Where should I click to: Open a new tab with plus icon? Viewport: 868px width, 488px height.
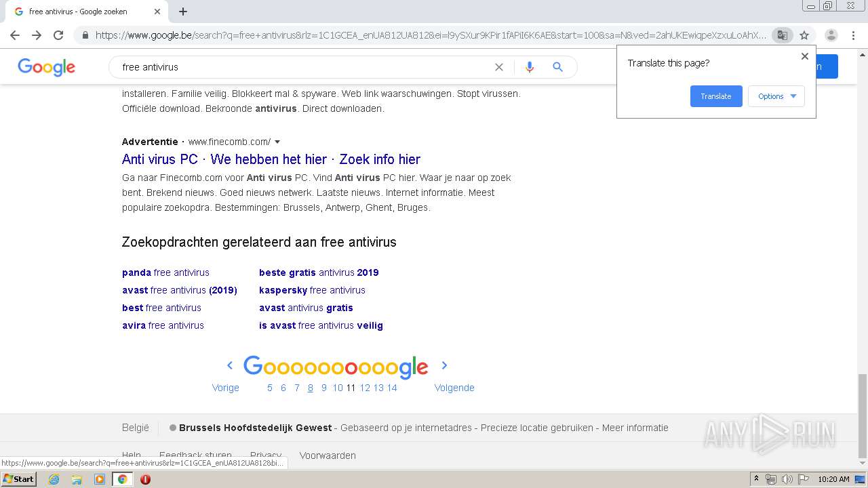pos(183,12)
